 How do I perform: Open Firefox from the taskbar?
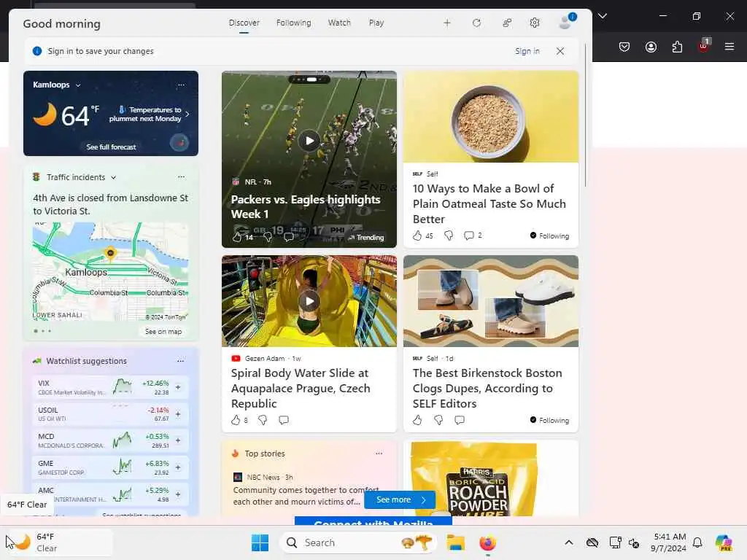click(x=487, y=542)
